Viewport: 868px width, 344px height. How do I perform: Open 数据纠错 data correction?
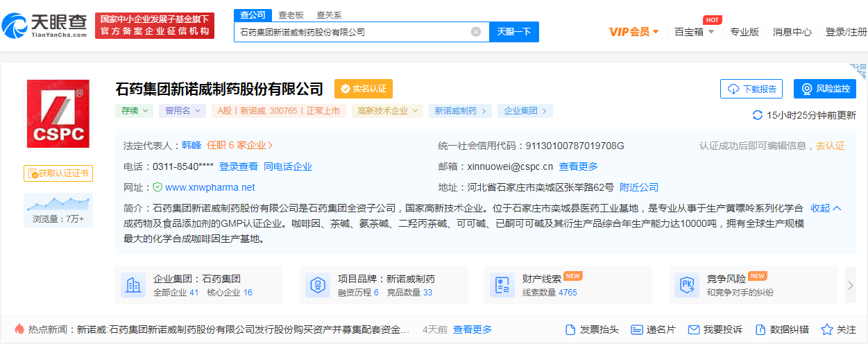(782, 329)
